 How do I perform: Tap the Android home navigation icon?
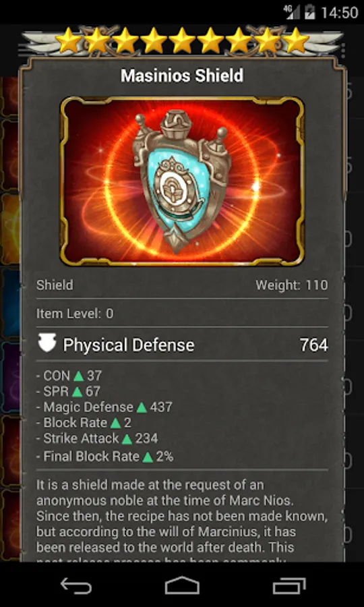point(182,585)
